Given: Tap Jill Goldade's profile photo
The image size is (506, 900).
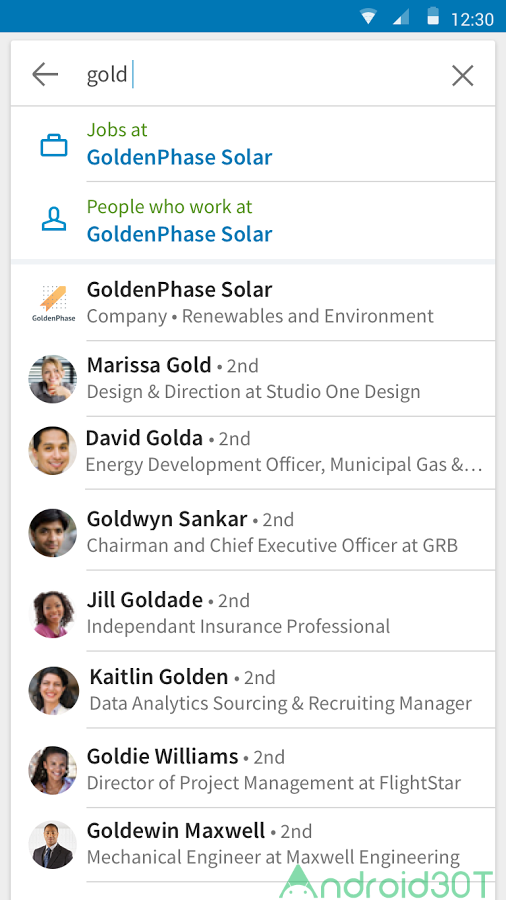Looking at the screenshot, I should [53, 614].
